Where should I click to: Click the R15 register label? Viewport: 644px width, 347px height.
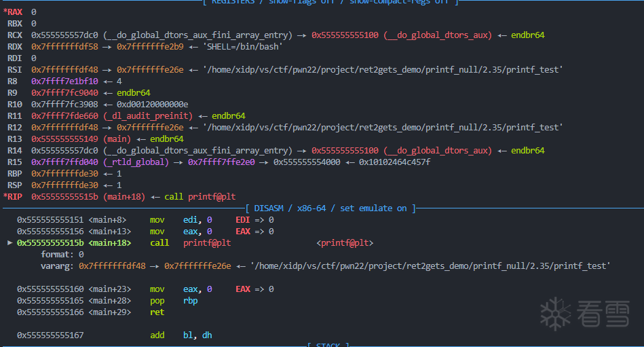tap(15, 162)
